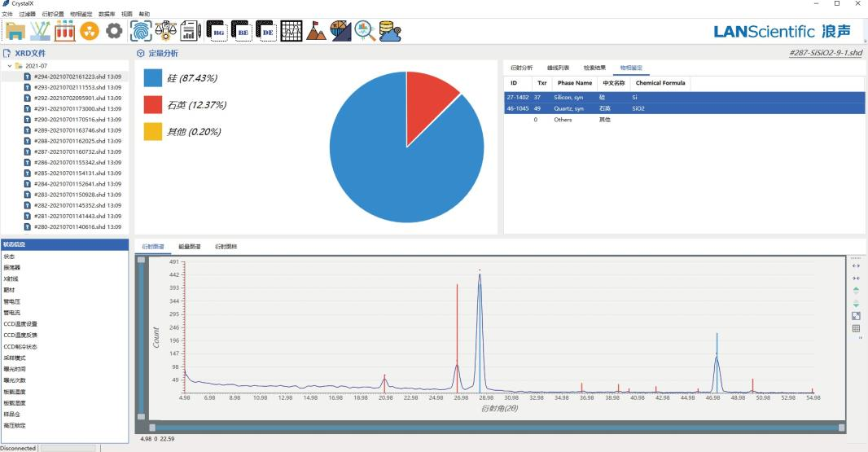This screenshot has height=452, width=868.
Task: Collapse the 定量分析 panel chevron
Action: coord(141,54)
